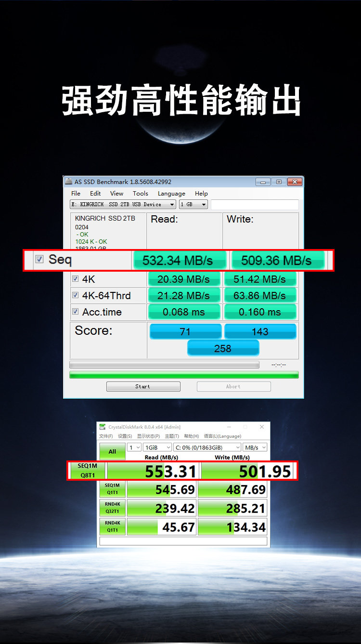Close the AS SSD Benchmark window
The width and height of the screenshot is (361, 644).
[x=295, y=182]
